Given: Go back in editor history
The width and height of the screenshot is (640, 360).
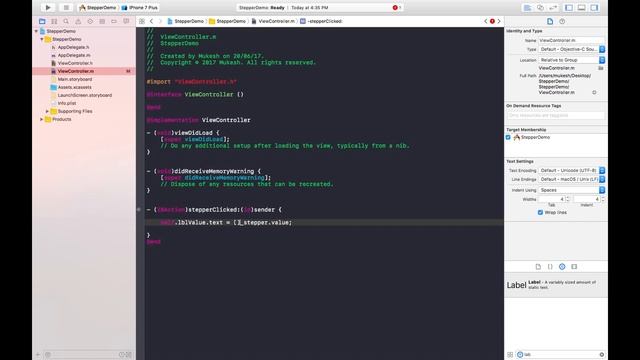Looking at the screenshot, I should point(151,21).
